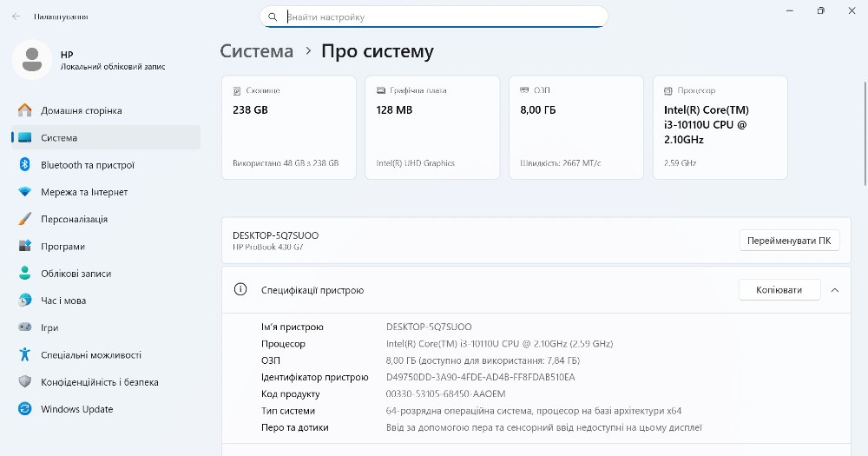Click the Графічна плата card icon
This screenshot has width=868, height=456.
(381, 90)
